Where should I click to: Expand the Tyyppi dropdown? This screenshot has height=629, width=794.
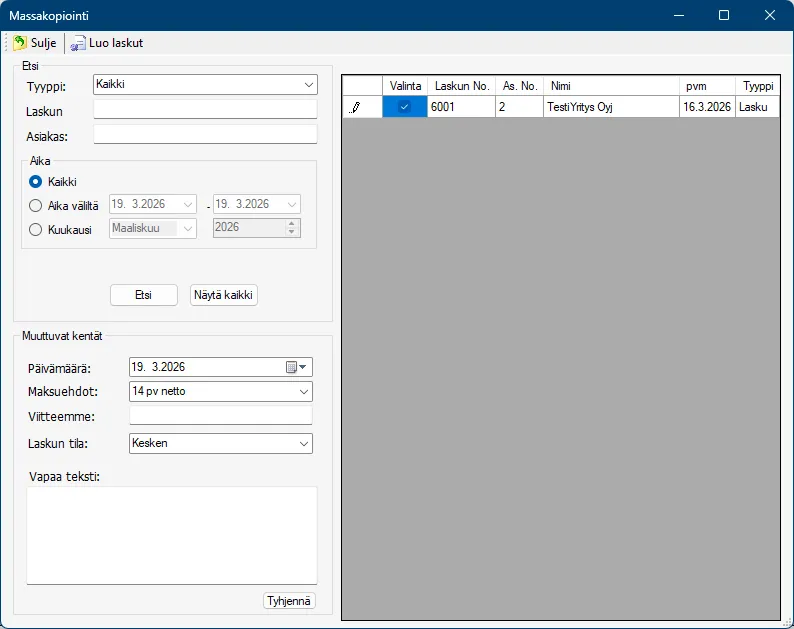308,85
